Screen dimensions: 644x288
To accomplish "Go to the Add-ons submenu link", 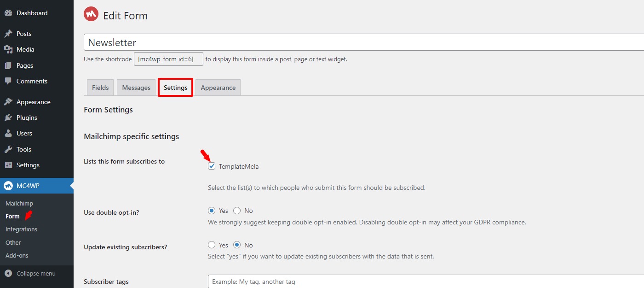I will (17, 255).
